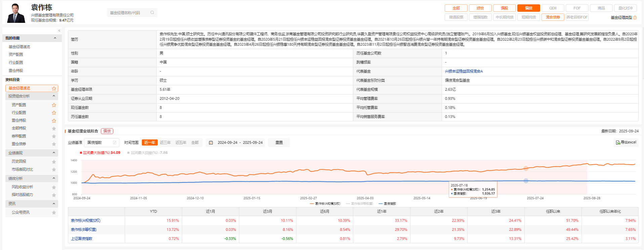
Task: Select the 量化对冲 fund type filter
Action: (626, 8)
